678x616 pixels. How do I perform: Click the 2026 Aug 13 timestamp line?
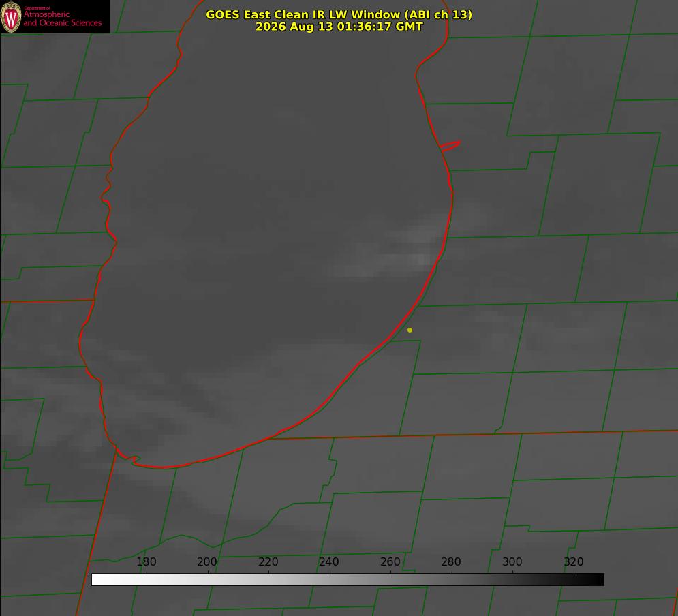pos(339,27)
